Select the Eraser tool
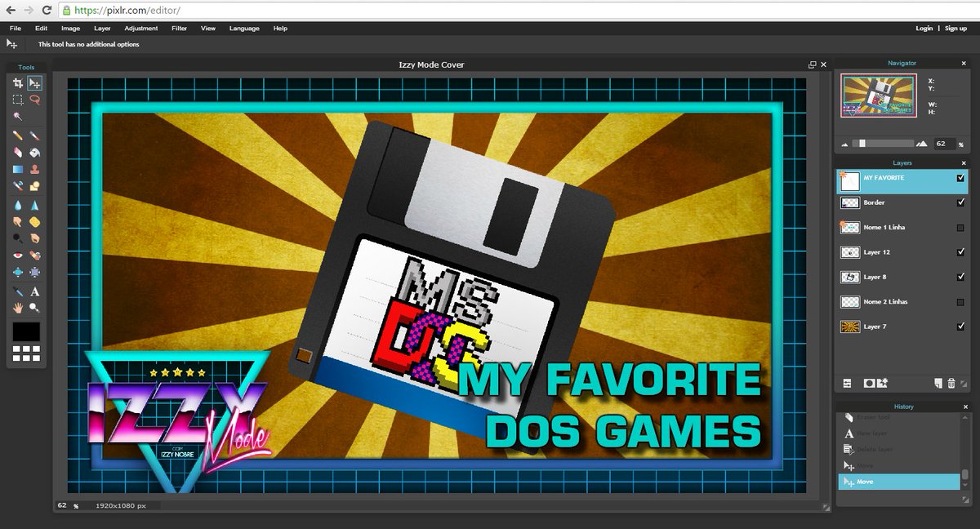 pyautogui.click(x=17, y=153)
